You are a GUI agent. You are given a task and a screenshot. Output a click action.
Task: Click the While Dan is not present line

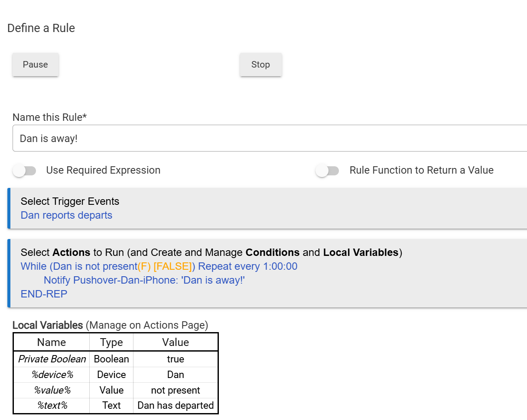(159, 266)
